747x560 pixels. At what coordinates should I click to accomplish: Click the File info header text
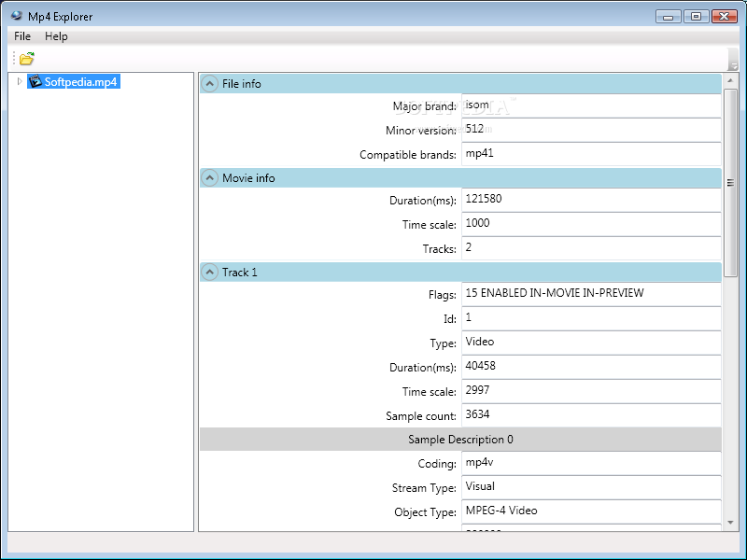click(x=242, y=84)
